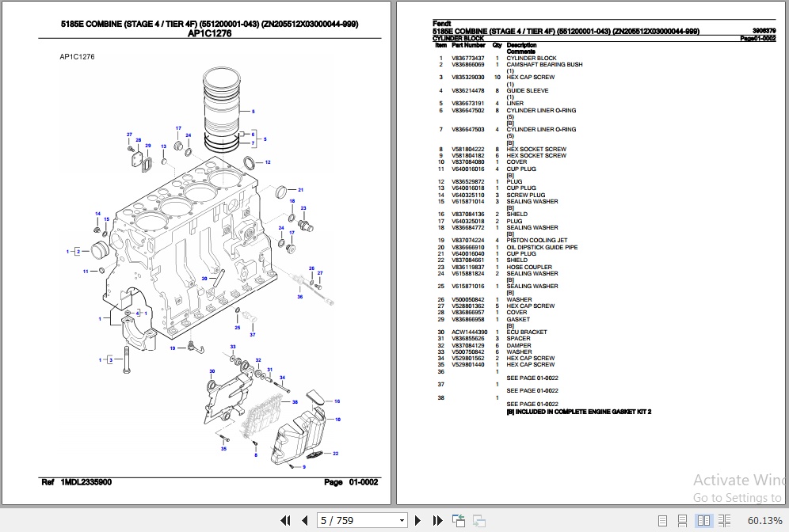
Task: Click callout 22 in the diagram
Action: click(x=336, y=454)
